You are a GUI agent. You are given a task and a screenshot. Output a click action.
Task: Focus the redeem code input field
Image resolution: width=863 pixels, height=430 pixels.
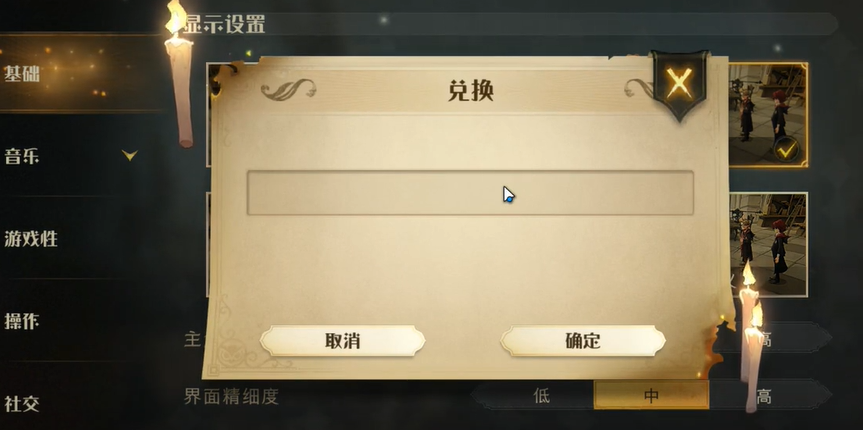[x=470, y=193]
